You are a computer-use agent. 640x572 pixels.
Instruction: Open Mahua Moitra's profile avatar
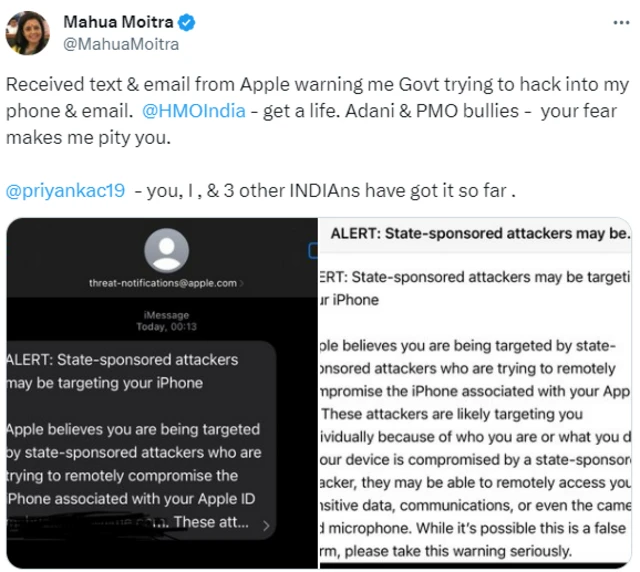click(x=27, y=33)
